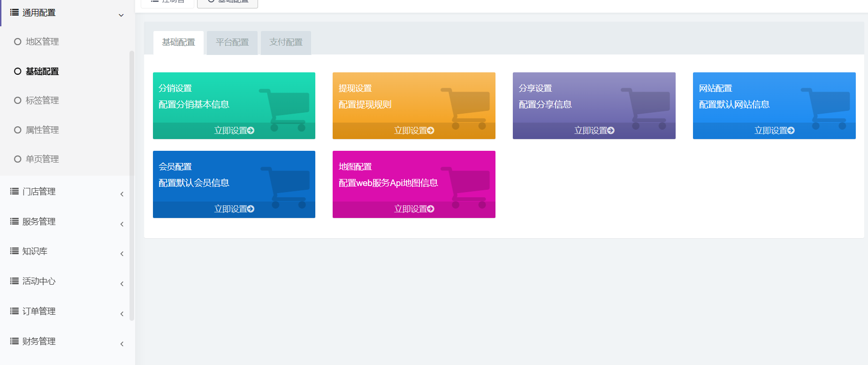The width and height of the screenshot is (868, 365).
Task: Click arrow icon on 会员配置 card
Action: tap(251, 209)
